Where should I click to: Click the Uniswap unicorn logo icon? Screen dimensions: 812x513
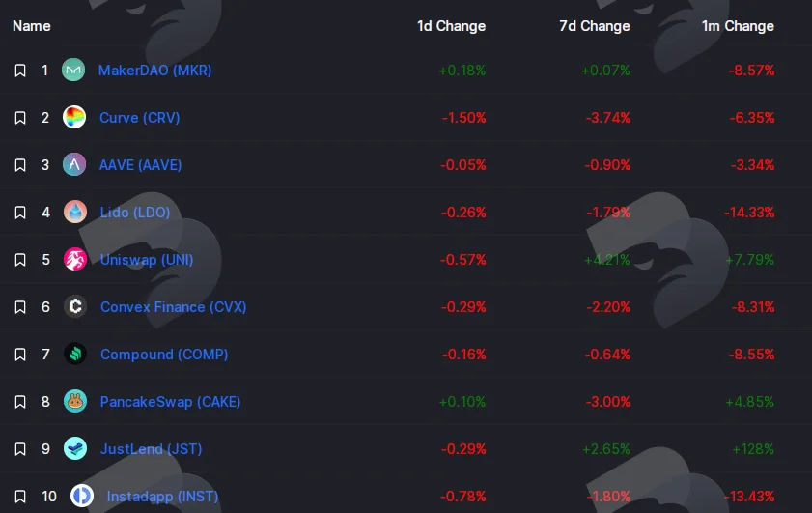pos(75,259)
